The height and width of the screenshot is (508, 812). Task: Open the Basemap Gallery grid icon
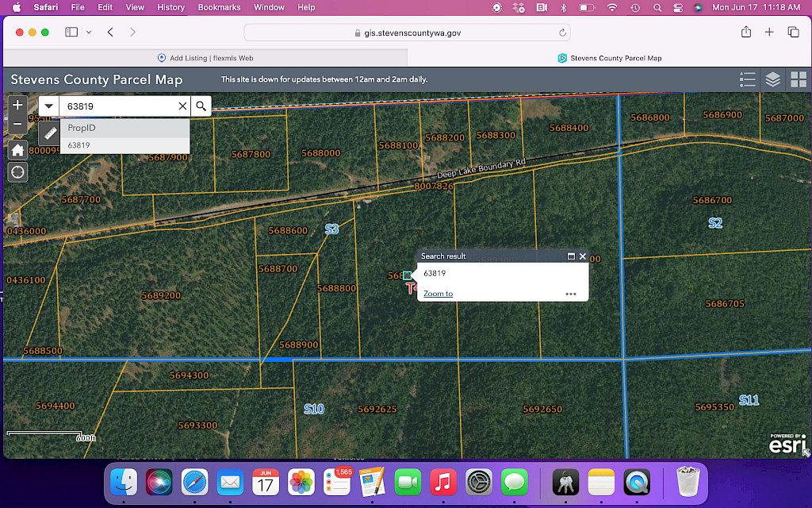[x=799, y=79]
